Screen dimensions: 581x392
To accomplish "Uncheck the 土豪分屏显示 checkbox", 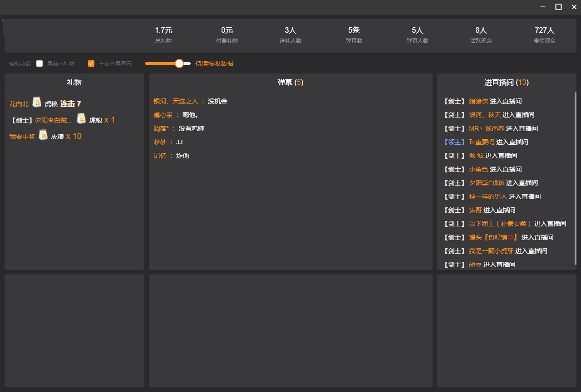I will (x=91, y=64).
